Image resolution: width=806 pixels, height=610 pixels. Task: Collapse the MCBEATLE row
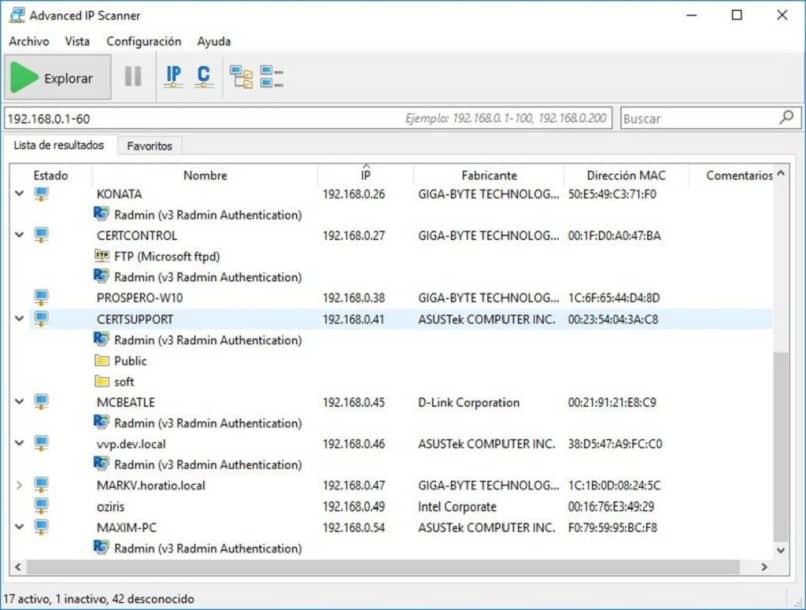point(20,401)
